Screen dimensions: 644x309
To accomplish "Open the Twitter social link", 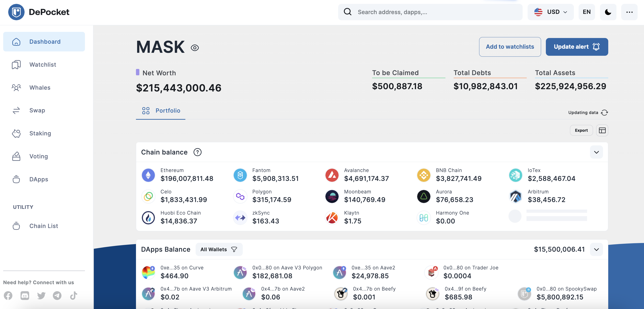I will pos(41,296).
